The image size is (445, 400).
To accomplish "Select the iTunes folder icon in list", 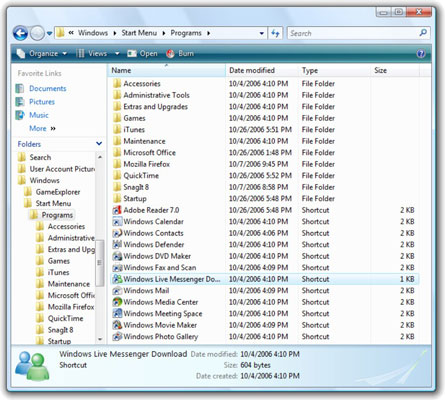I will 117,129.
